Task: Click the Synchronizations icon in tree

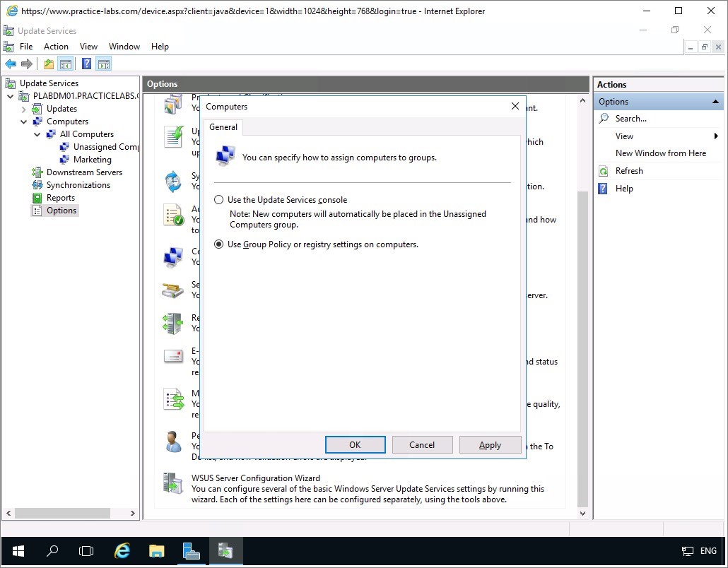Action: coord(37,185)
